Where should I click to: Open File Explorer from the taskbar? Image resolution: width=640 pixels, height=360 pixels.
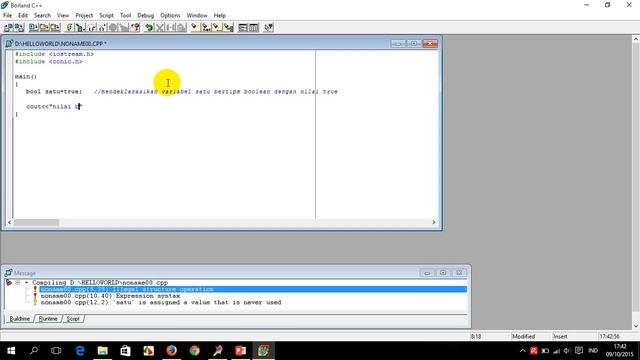tap(102, 351)
